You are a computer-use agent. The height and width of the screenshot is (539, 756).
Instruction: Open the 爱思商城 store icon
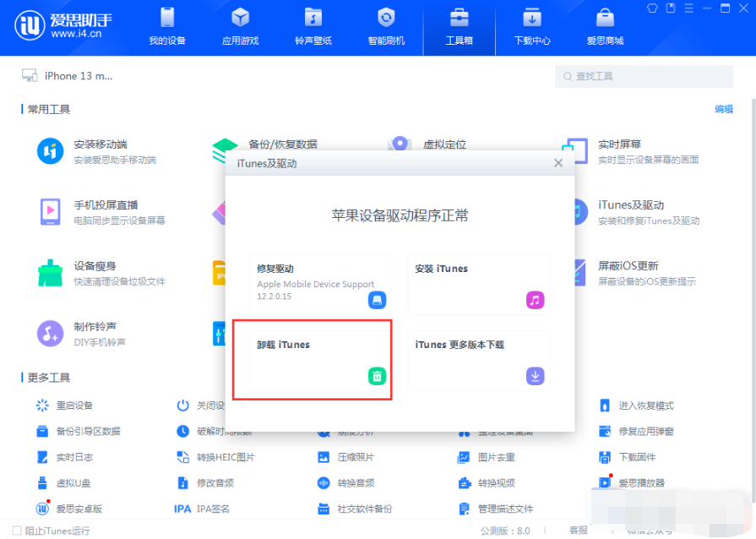tap(605, 19)
